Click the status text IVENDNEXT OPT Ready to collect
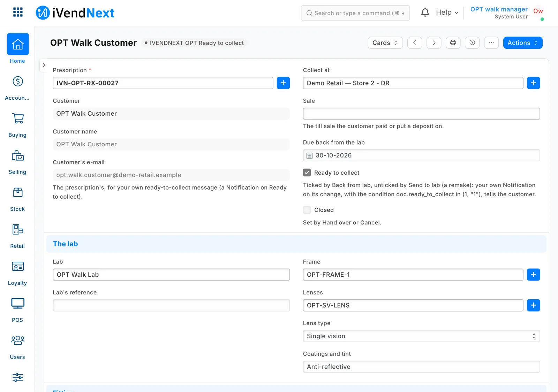 (197, 43)
